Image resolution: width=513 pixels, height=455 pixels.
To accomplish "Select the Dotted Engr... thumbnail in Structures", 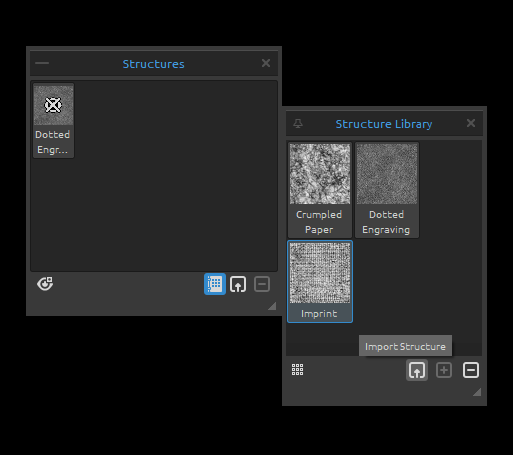I will coord(53,120).
